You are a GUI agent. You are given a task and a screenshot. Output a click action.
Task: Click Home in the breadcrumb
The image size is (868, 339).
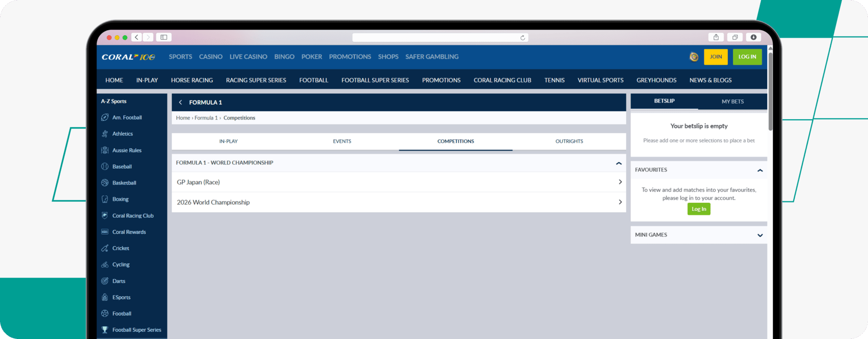pos(183,118)
